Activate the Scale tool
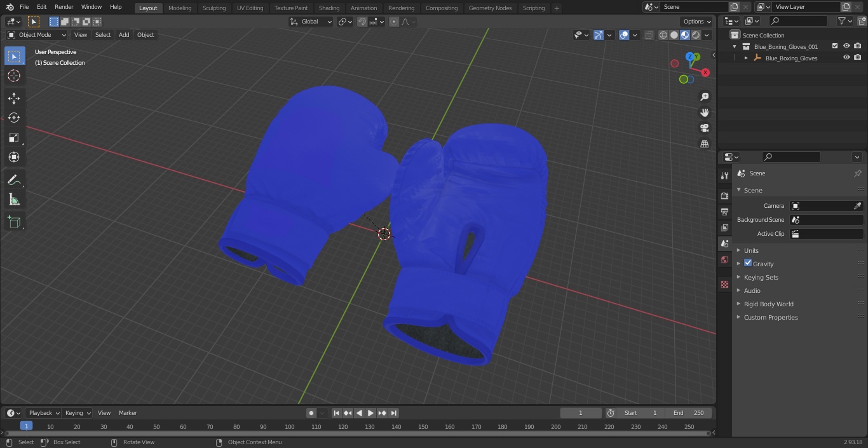This screenshot has width=868, height=448. pos(14,138)
